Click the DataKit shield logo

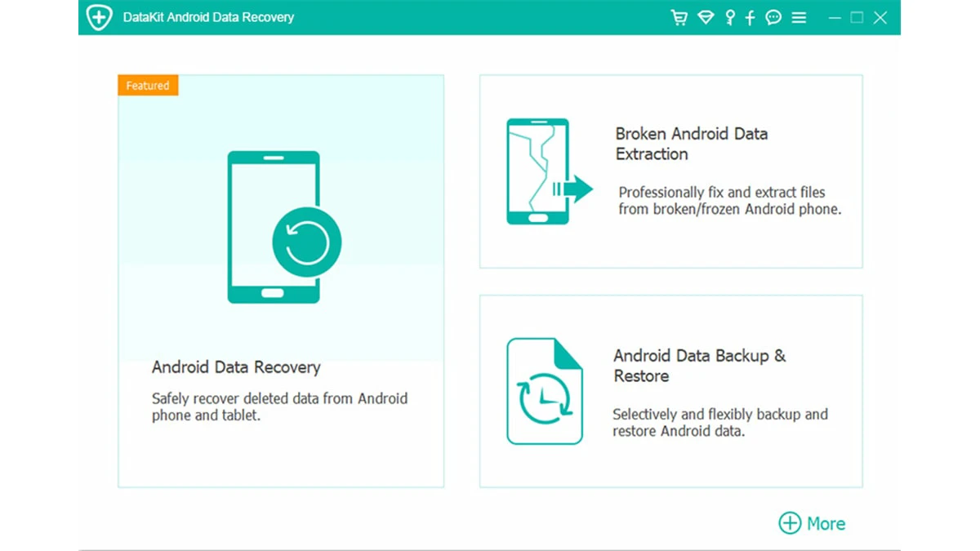pyautogui.click(x=99, y=16)
